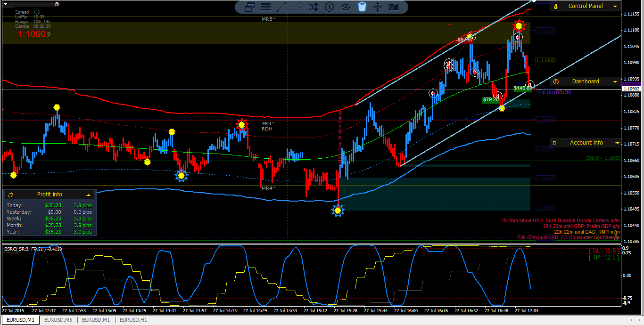Click the SSRC indicator label

(x=33, y=249)
